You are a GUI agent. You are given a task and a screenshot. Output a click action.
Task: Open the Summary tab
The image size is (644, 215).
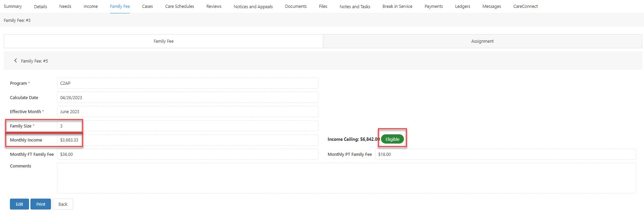[13, 6]
